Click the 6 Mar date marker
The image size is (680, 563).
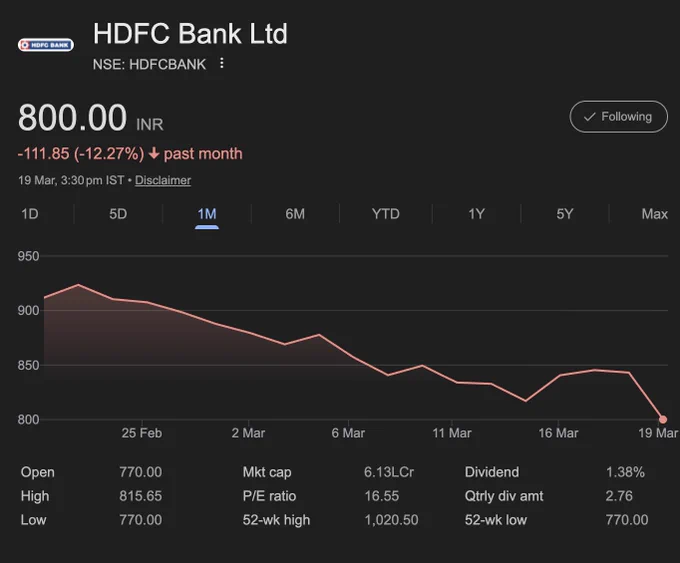point(348,433)
